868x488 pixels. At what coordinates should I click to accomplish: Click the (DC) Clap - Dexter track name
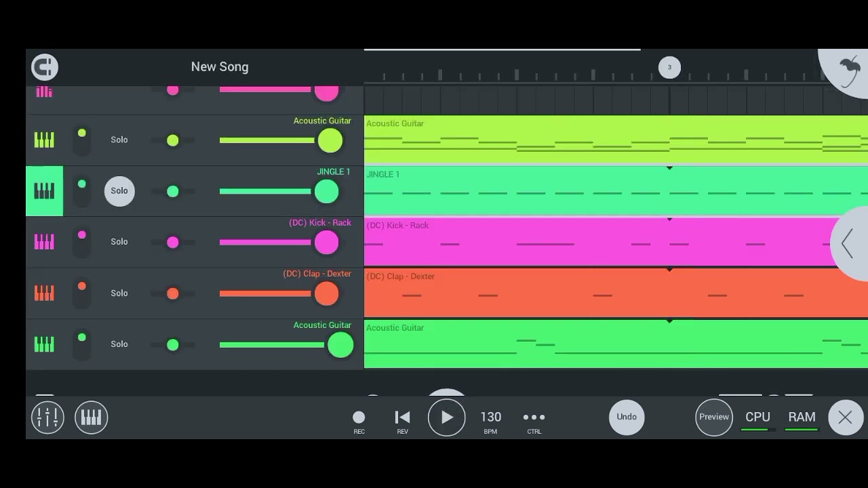[317, 273]
